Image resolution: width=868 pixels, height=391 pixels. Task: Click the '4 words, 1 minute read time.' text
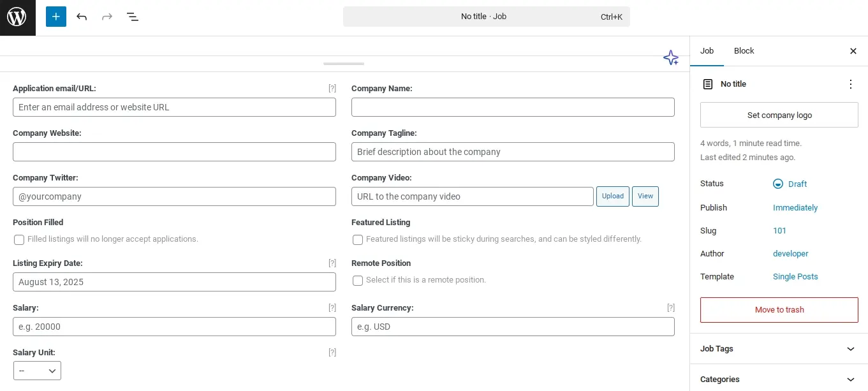point(751,144)
